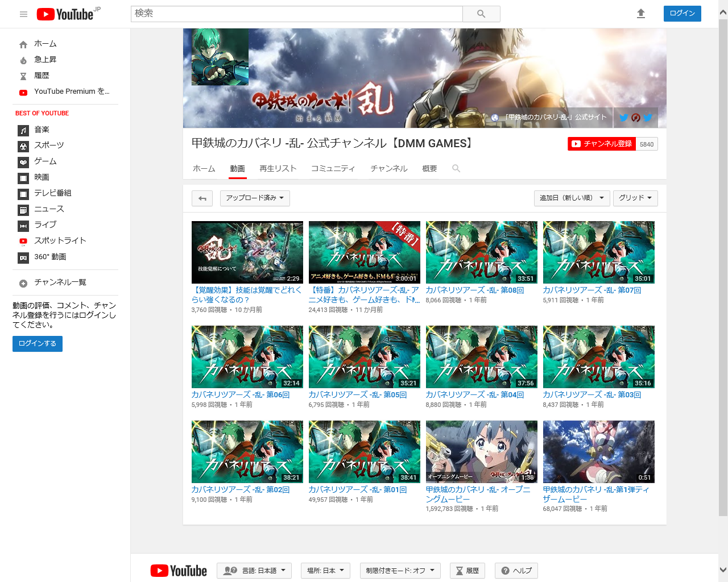The image size is (728, 582).
Task: Select the ニュース news icon
Action: [x=23, y=210]
